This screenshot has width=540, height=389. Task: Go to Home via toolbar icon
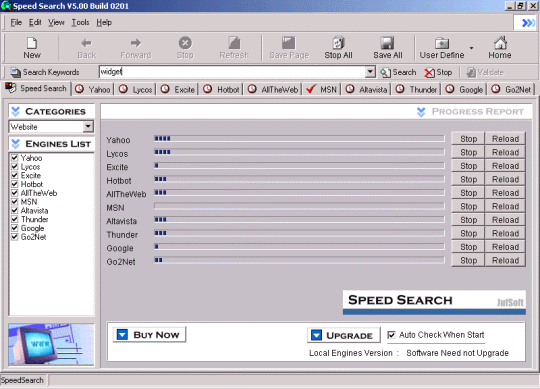(500, 43)
